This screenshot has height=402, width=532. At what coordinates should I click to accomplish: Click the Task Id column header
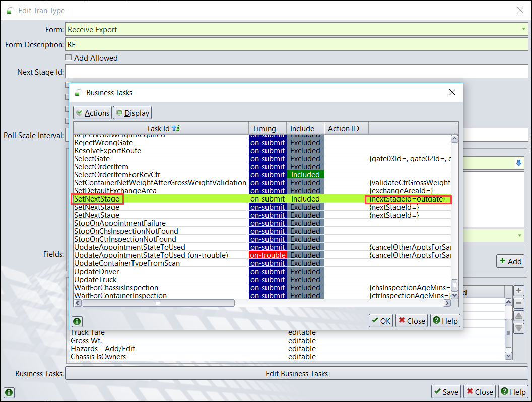tap(161, 128)
